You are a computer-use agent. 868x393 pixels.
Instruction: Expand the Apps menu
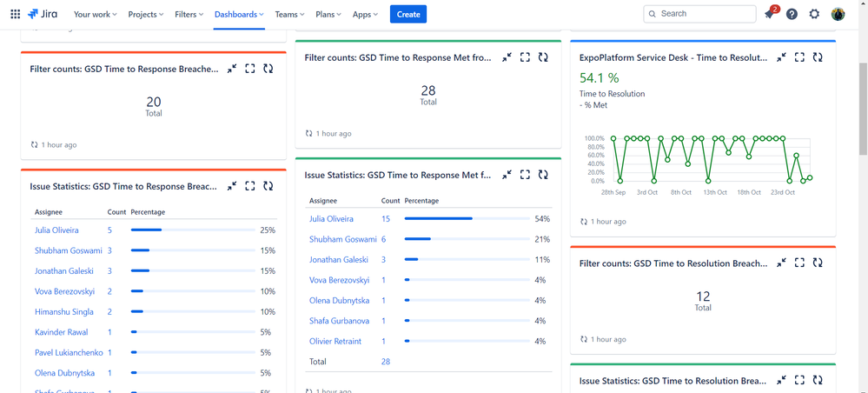(365, 15)
